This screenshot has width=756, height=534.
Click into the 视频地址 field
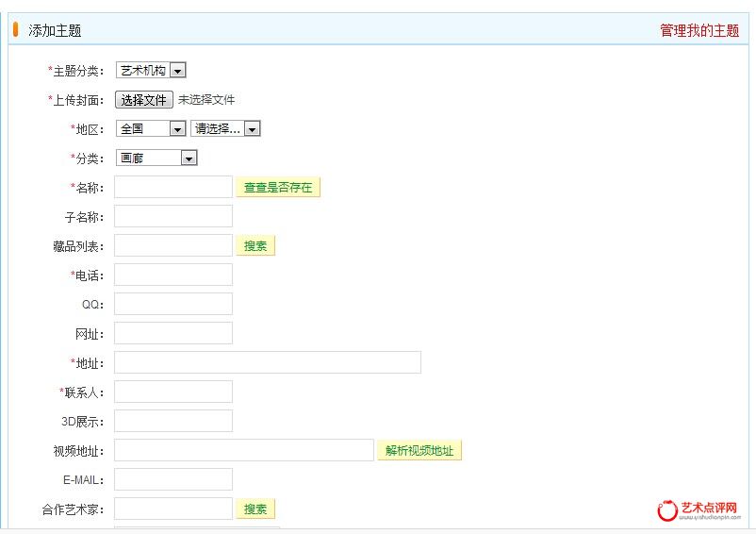click(x=244, y=450)
